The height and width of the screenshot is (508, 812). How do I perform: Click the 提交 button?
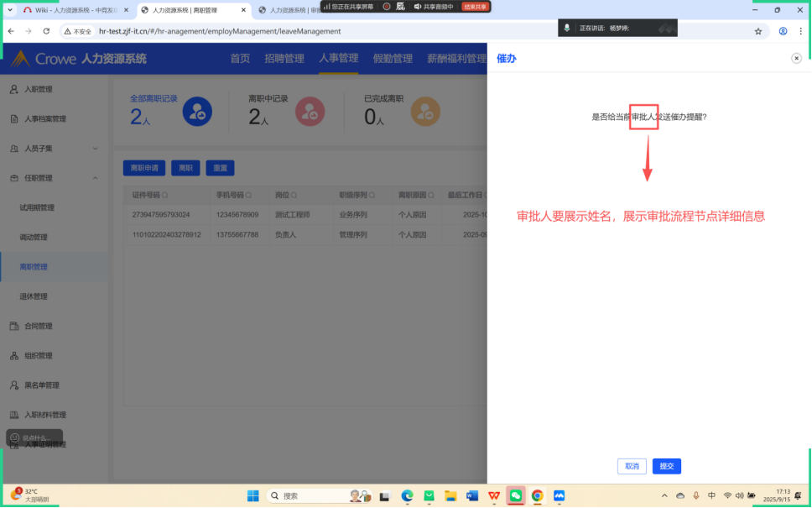(667, 466)
